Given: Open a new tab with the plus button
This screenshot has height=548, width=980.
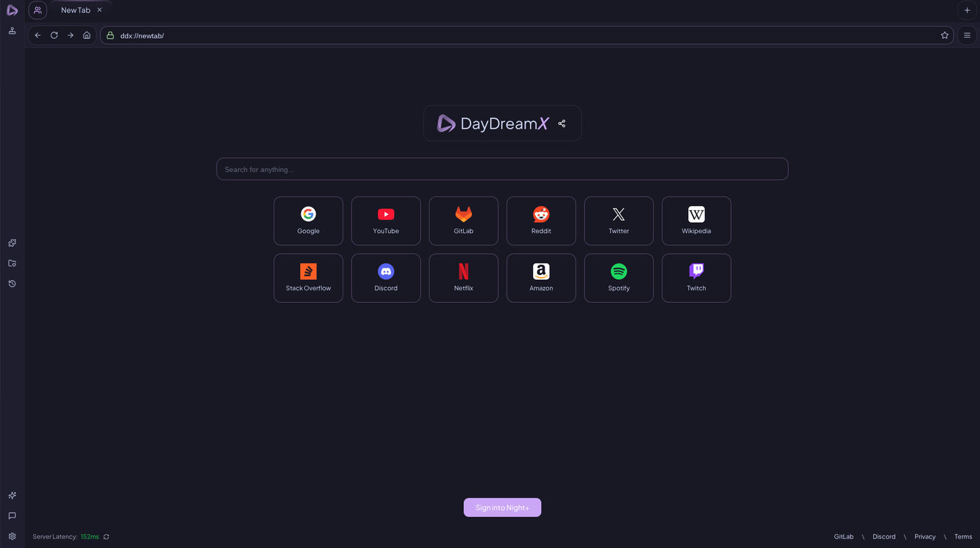Looking at the screenshot, I should 967,10.
